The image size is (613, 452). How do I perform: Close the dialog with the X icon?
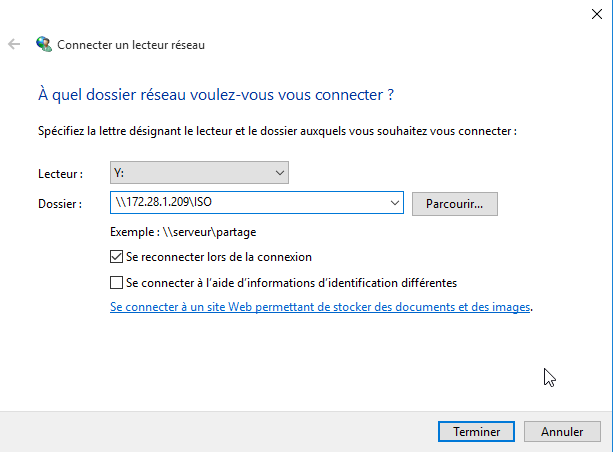(x=597, y=14)
